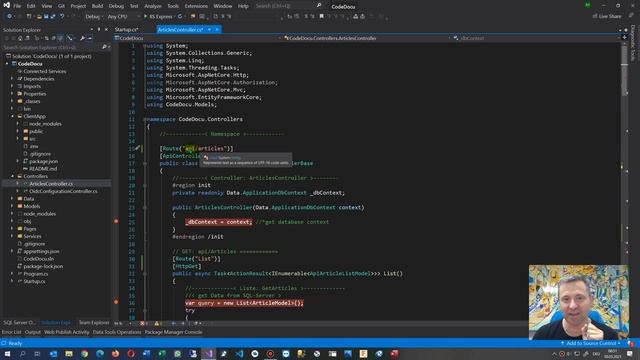
Task: Select Connected Services in Solution Explorer
Action: [x=44, y=71]
